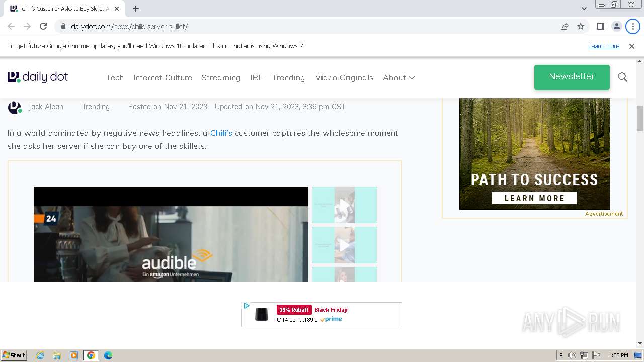This screenshot has height=362, width=644.
Task: Click the Advertisement label under forest ad
Action: [x=604, y=214]
